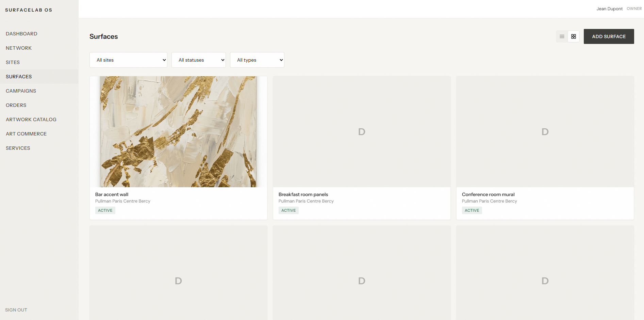Switch to grid view layout

pyautogui.click(x=573, y=36)
